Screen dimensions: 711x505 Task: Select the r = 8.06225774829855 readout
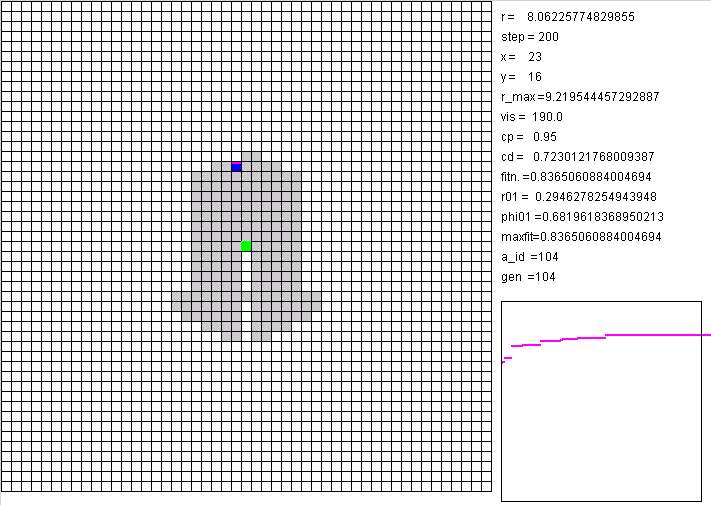click(568, 17)
